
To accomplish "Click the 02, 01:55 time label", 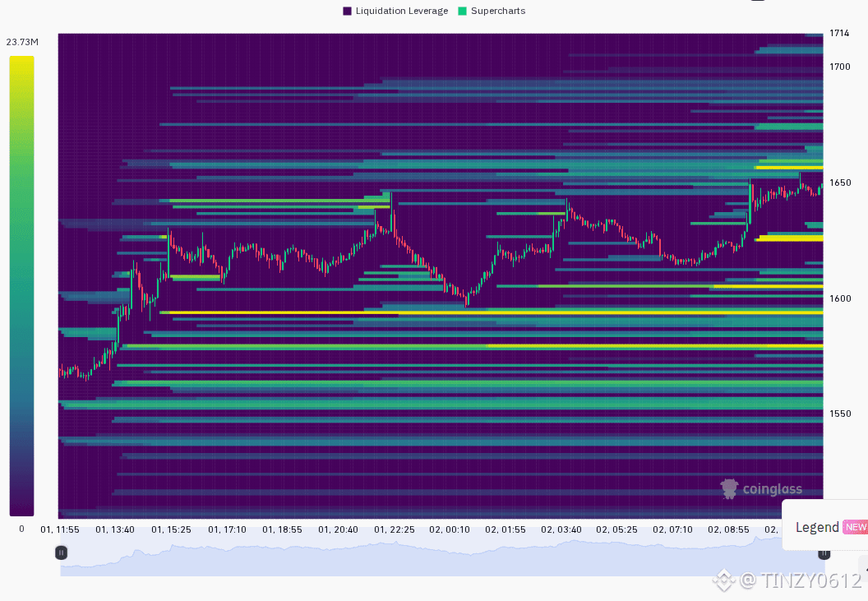I will pos(506,529).
